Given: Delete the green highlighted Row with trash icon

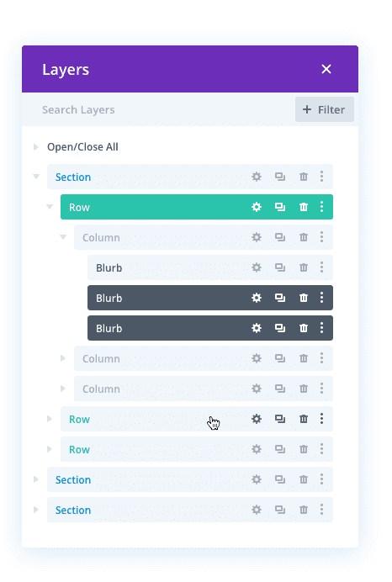Looking at the screenshot, I should click(x=304, y=207).
